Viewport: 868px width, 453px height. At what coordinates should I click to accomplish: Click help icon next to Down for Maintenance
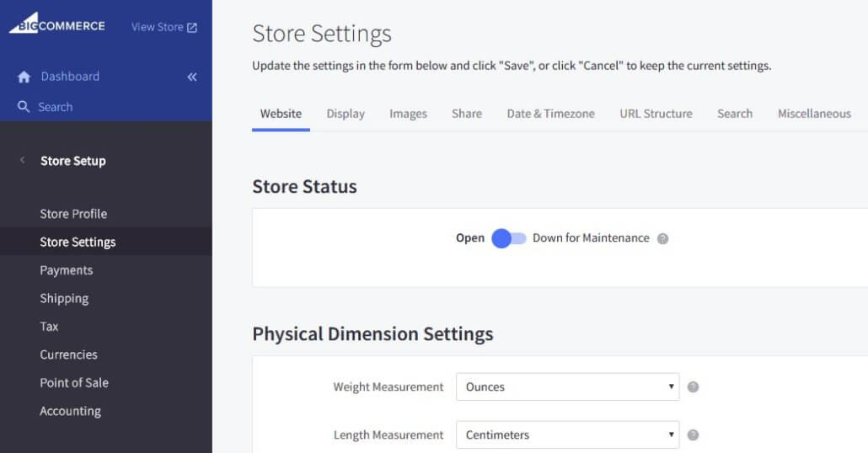coord(662,238)
